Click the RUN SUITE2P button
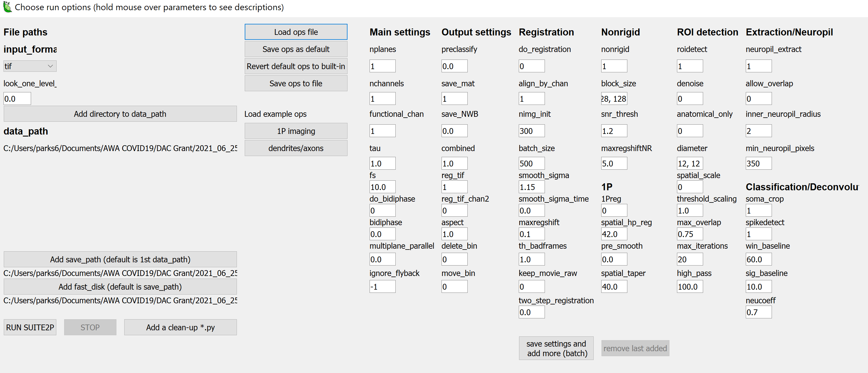This screenshot has width=868, height=373. point(30,327)
